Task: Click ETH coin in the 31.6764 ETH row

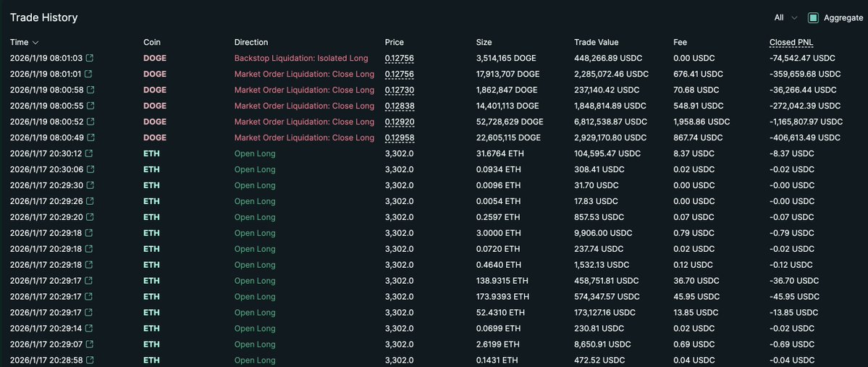Action: pos(151,153)
